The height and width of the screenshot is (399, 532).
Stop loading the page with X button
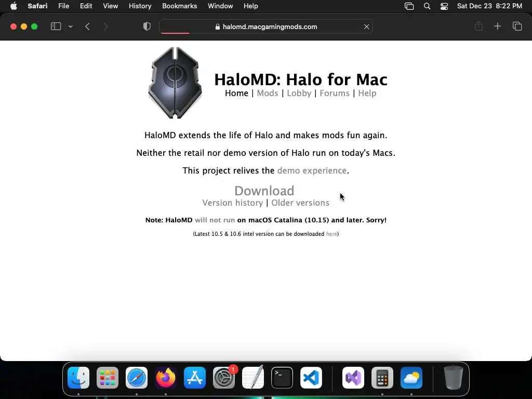[x=366, y=27]
